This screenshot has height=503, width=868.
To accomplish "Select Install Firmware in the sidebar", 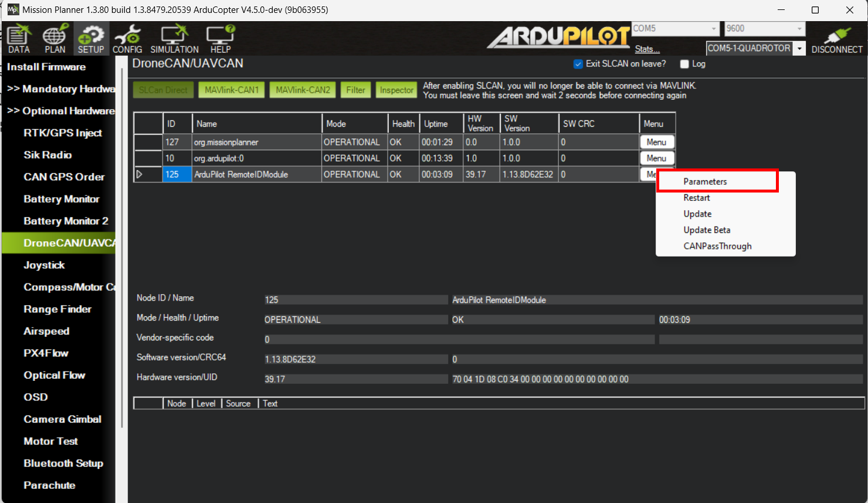I will [x=46, y=67].
